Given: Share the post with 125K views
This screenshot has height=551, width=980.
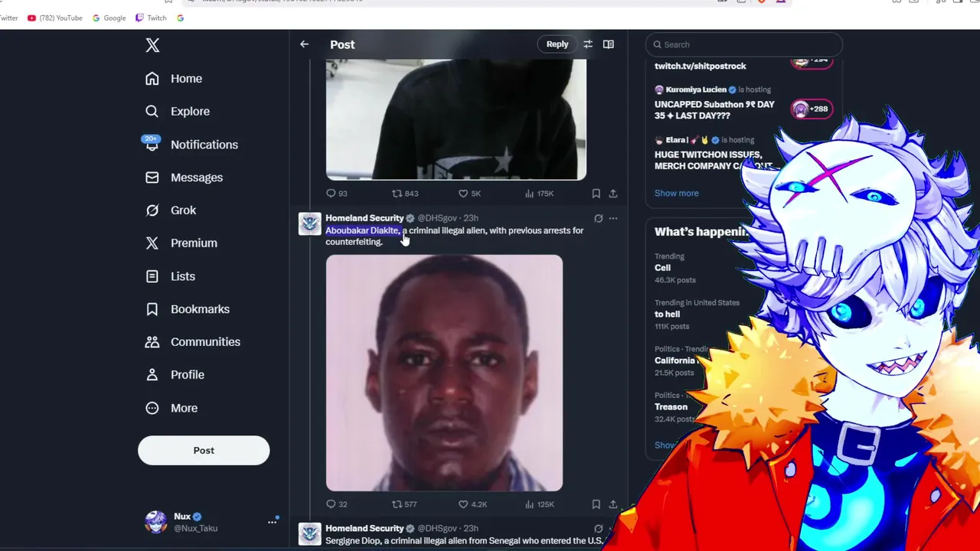Looking at the screenshot, I should (x=613, y=504).
